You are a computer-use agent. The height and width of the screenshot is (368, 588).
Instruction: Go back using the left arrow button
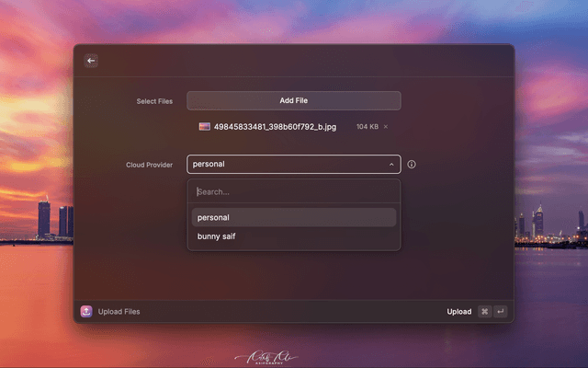pos(90,61)
